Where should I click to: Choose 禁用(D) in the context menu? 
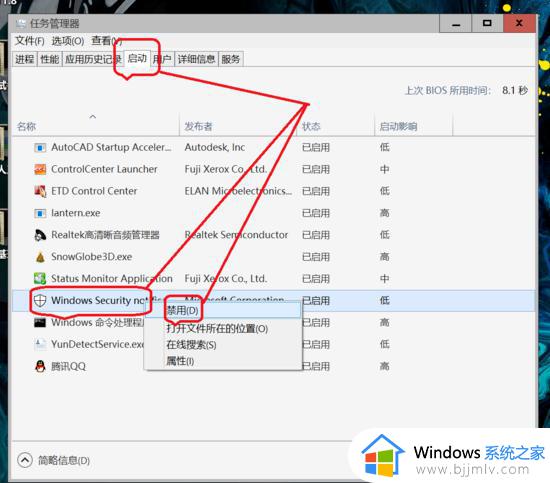click(223, 310)
